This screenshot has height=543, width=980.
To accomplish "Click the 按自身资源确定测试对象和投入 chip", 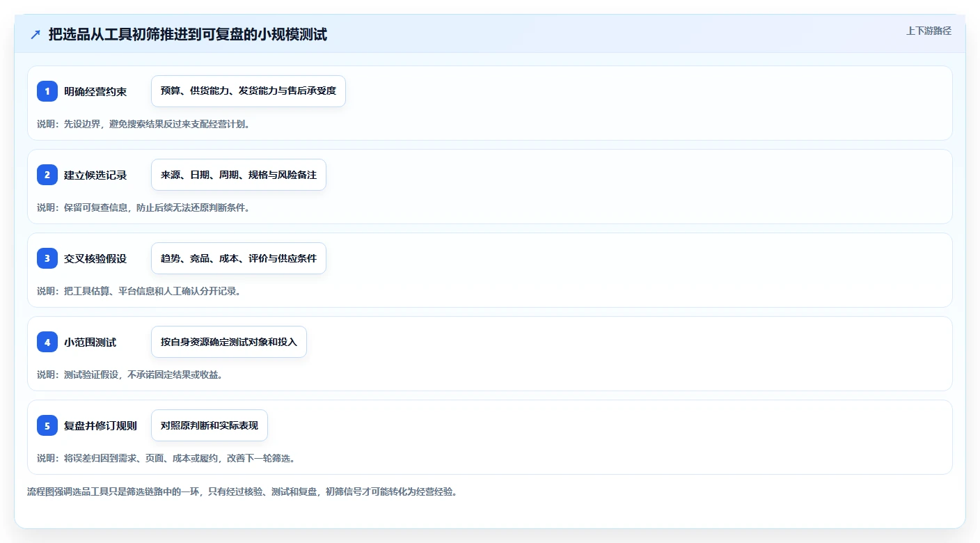I will 229,342.
